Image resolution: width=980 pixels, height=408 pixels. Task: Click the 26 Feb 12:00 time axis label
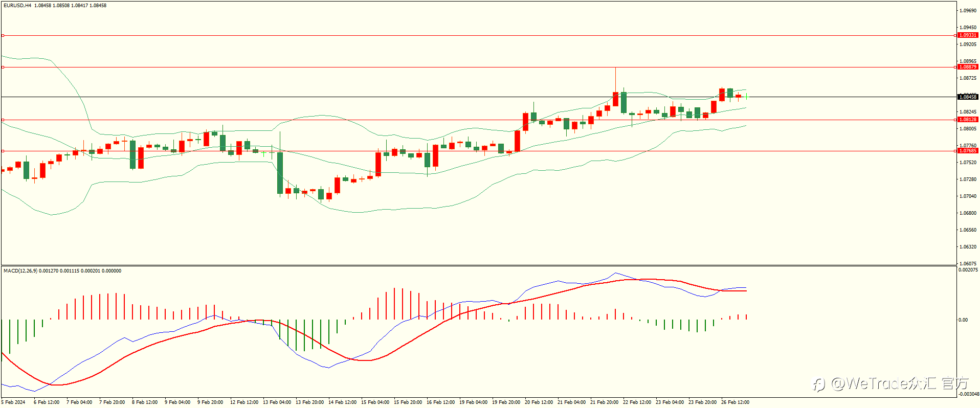tap(735, 402)
